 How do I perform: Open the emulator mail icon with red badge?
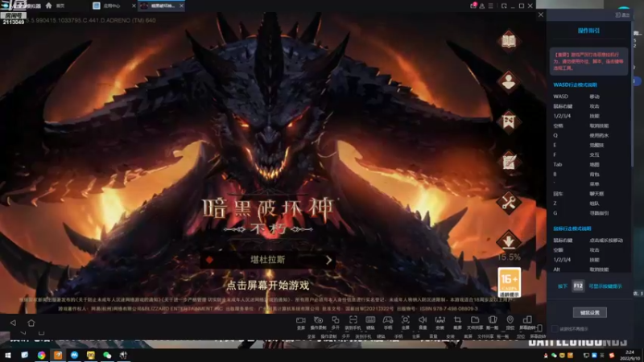click(x=473, y=6)
